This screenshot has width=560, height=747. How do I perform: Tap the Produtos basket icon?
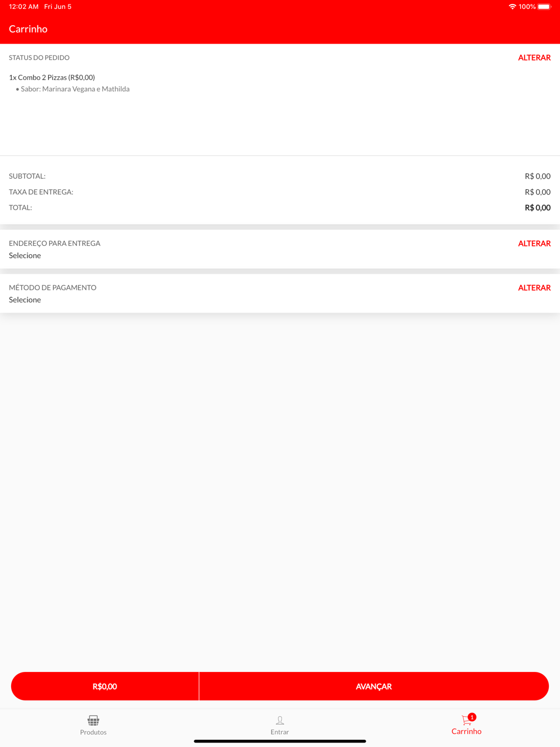(x=93, y=720)
